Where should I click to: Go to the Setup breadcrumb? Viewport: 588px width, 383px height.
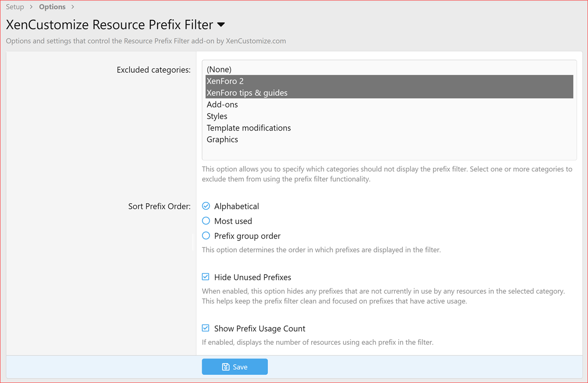coord(15,7)
